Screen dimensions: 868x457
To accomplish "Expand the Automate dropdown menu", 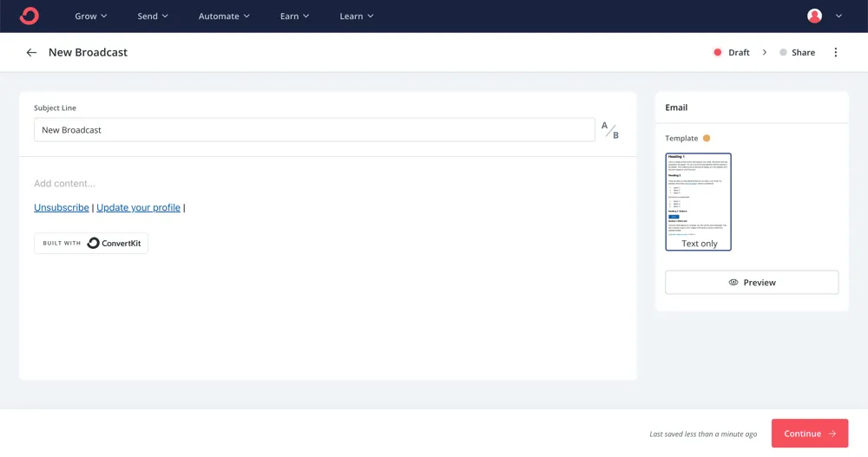I will (x=224, y=16).
